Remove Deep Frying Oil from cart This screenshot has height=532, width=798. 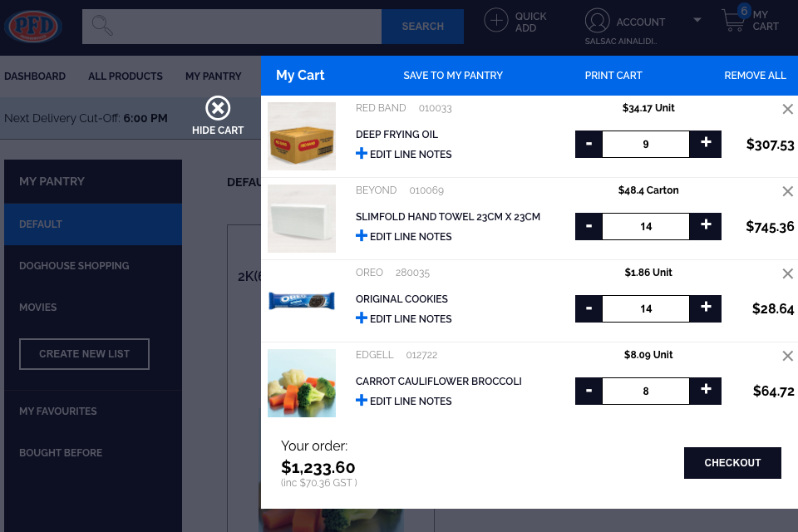click(787, 109)
